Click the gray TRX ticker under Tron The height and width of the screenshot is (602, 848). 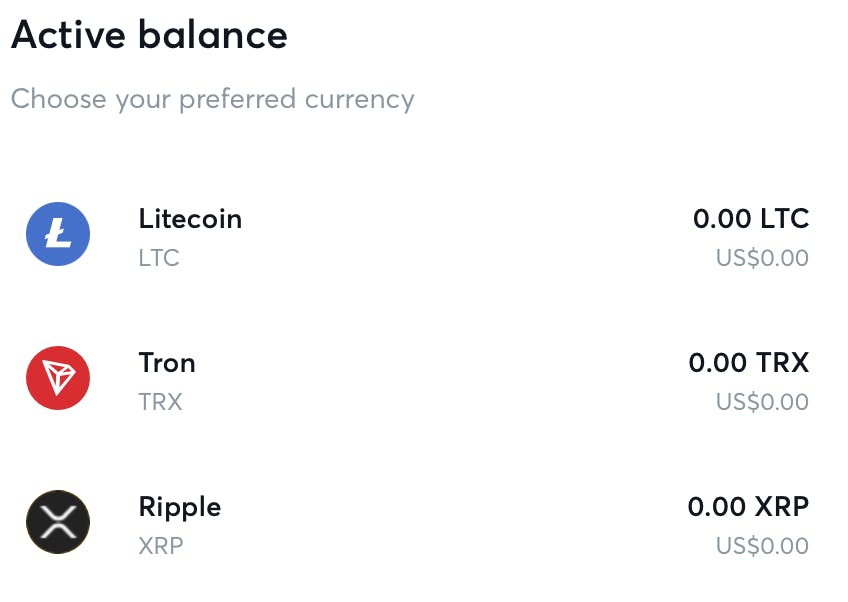pos(160,402)
